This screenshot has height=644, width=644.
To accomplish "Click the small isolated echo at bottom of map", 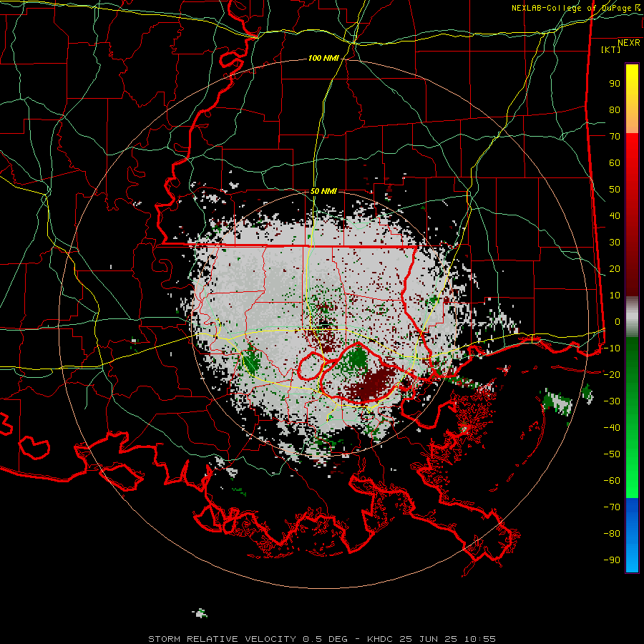I will pyautogui.click(x=200, y=614).
